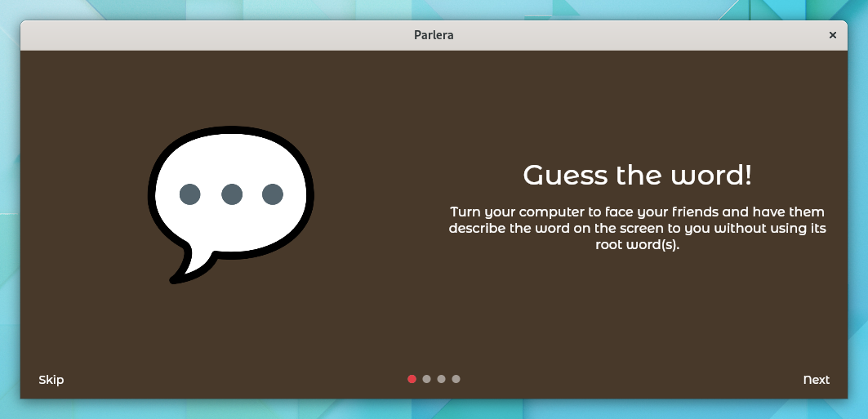
Task: Click the "root word(s)." text line
Action: click(637, 245)
